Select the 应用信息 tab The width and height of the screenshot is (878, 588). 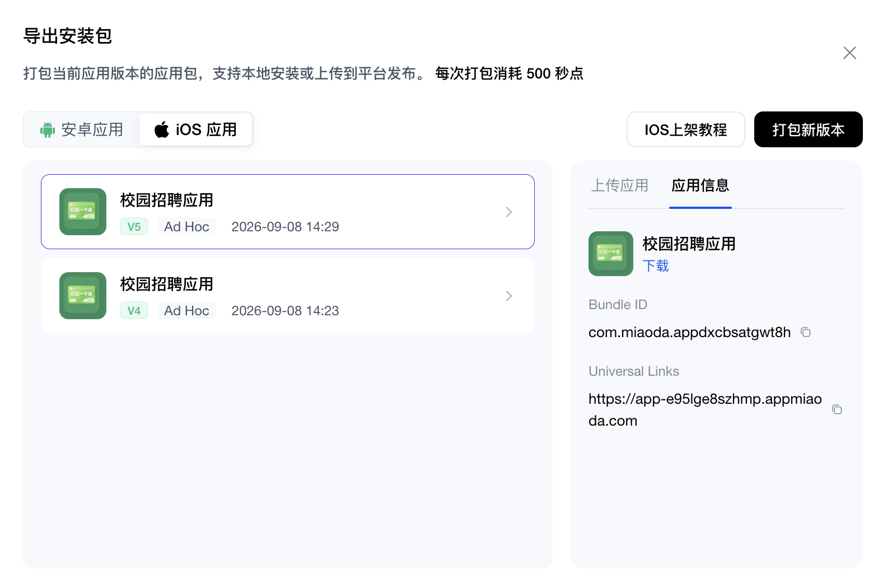(x=700, y=185)
